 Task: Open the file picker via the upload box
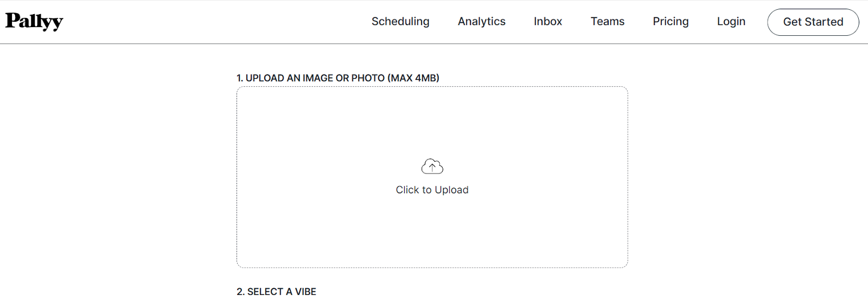[432, 177]
